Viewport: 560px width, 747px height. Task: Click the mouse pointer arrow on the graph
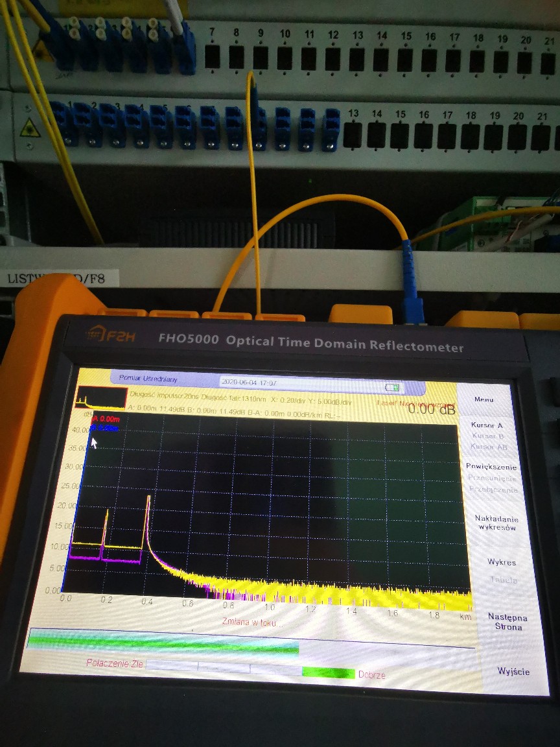[x=93, y=443]
